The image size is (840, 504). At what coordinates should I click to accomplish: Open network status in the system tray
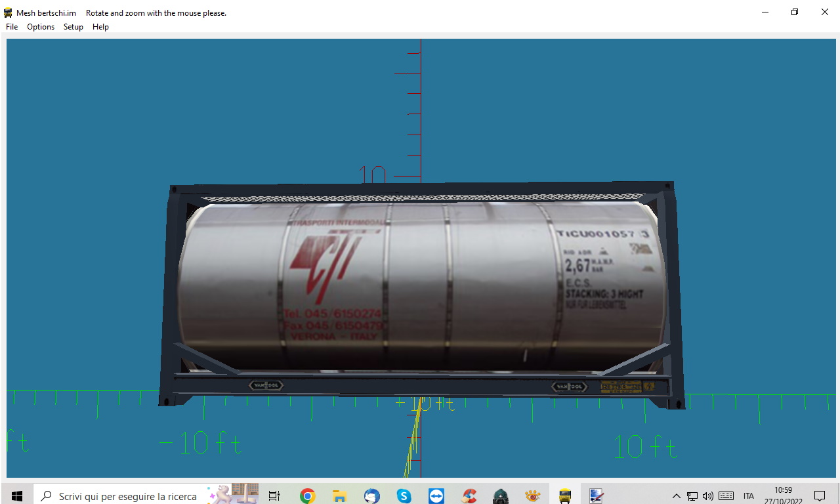692,496
